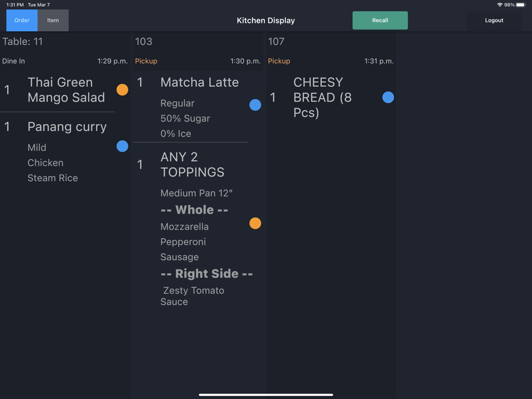Tap the Panang curry item entry
Image resolution: width=532 pixels, height=399 pixels.
(67, 127)
